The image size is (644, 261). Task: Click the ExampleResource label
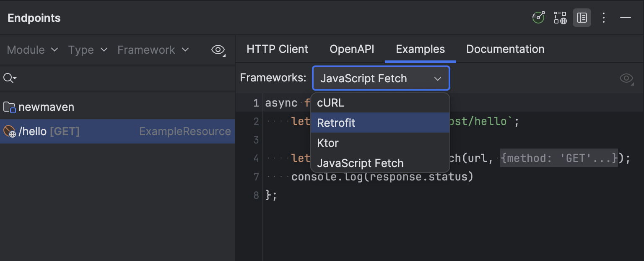[x=185, y=131]
